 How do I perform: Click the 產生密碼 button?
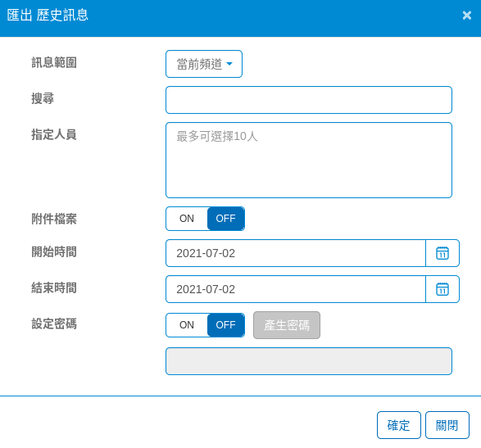(287, 325)
